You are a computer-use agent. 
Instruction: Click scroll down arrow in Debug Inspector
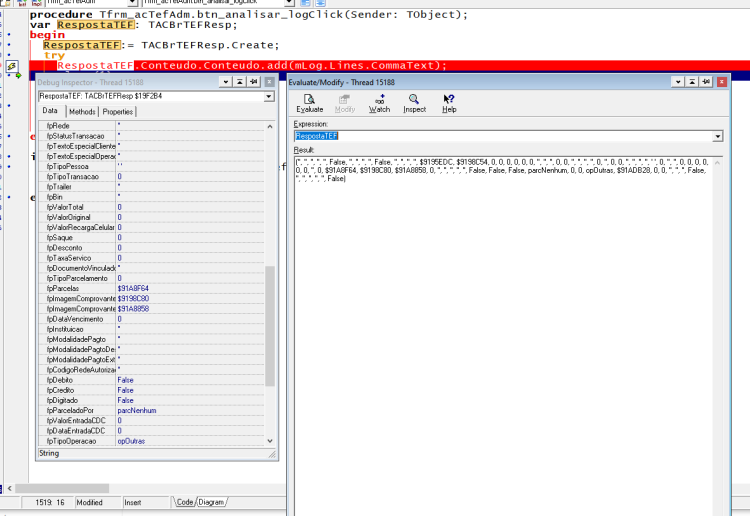tap(270, 441)
